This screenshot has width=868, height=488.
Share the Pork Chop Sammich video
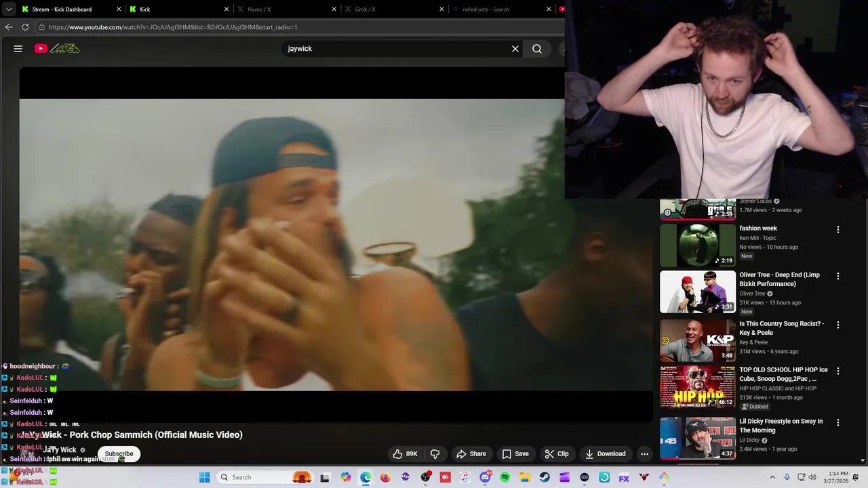[471, 454]
